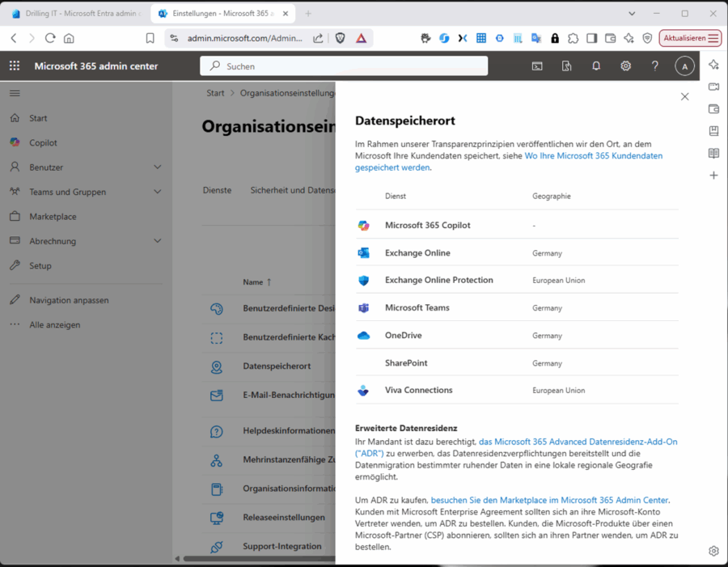This screenshot has width=728, height=567.
Task: Switch to Drilling IT Entra browser tab
Action: (78, 14)
